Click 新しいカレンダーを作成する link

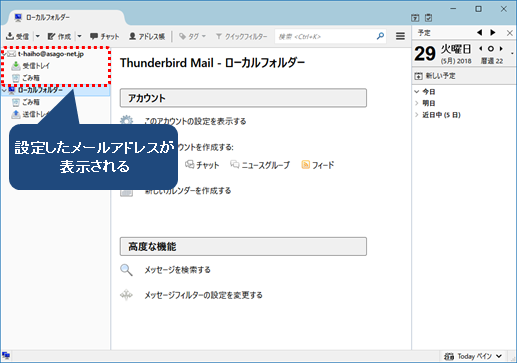(x=188, y=191)
